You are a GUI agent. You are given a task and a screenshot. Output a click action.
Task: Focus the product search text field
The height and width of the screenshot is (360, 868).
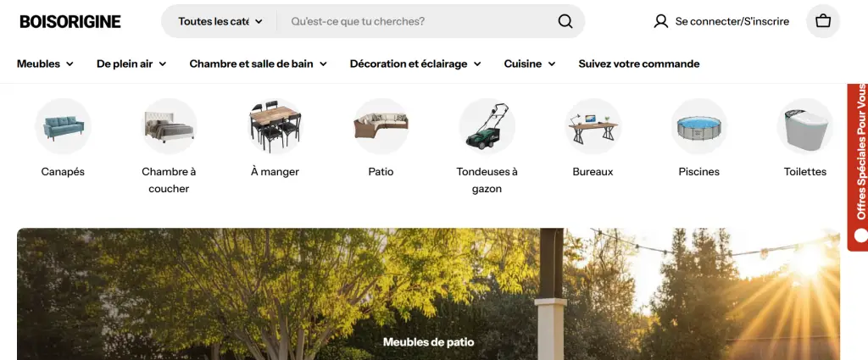tap(415, 21)
